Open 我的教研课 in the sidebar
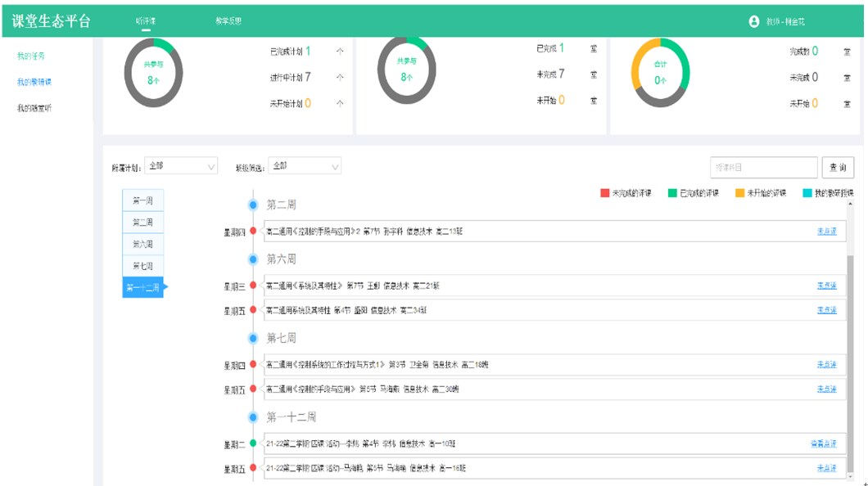 [34, 82]
